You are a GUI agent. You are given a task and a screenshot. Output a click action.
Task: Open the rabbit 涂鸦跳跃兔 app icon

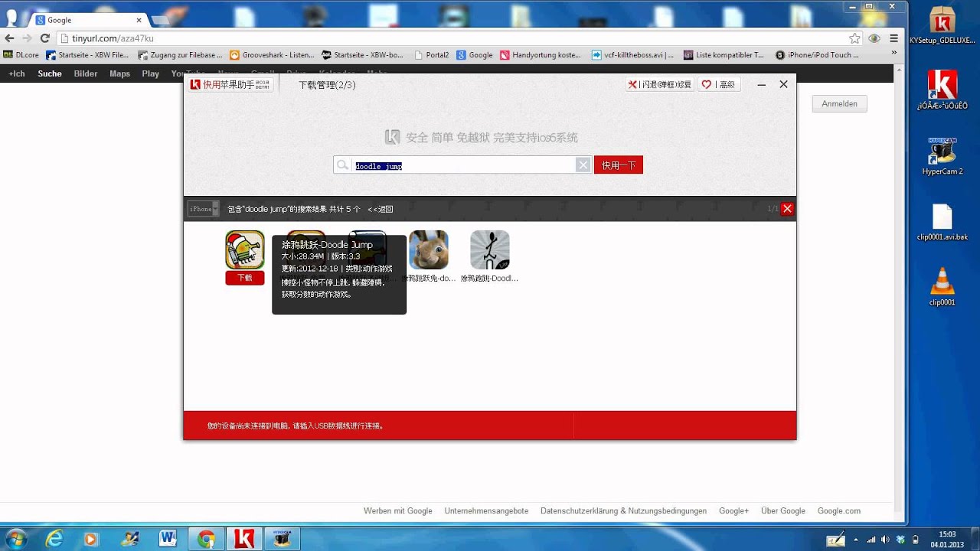tap(429, 249)
